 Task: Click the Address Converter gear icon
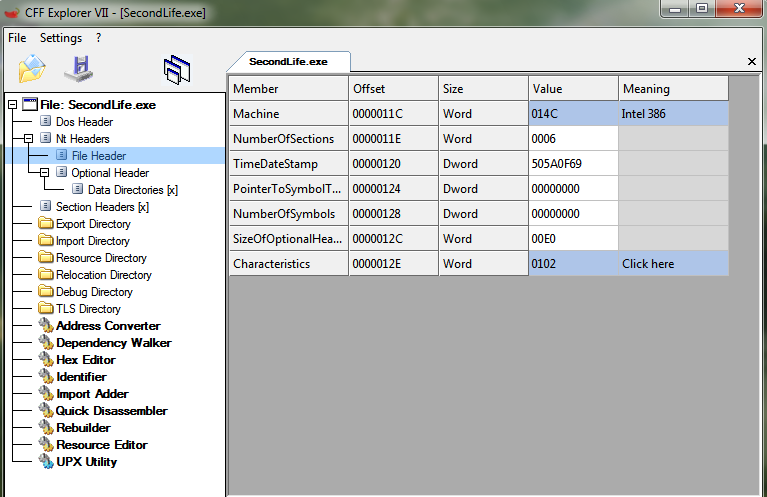pyautogui.click(x=46, y=325)
